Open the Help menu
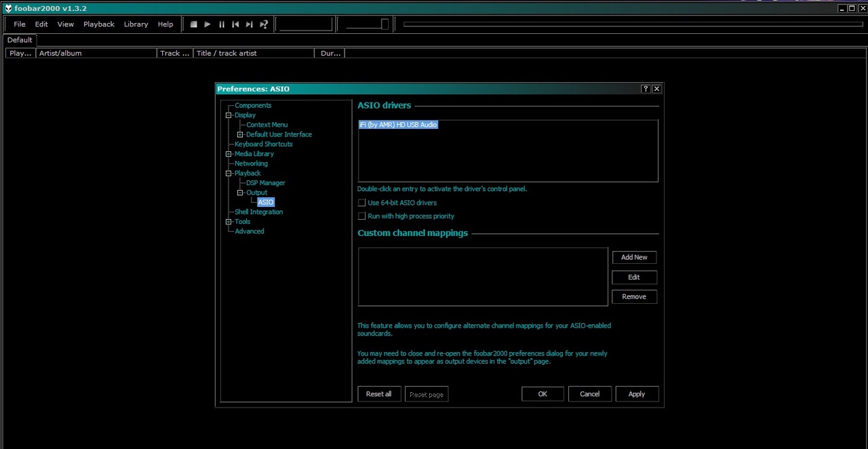 click(165, 24)
